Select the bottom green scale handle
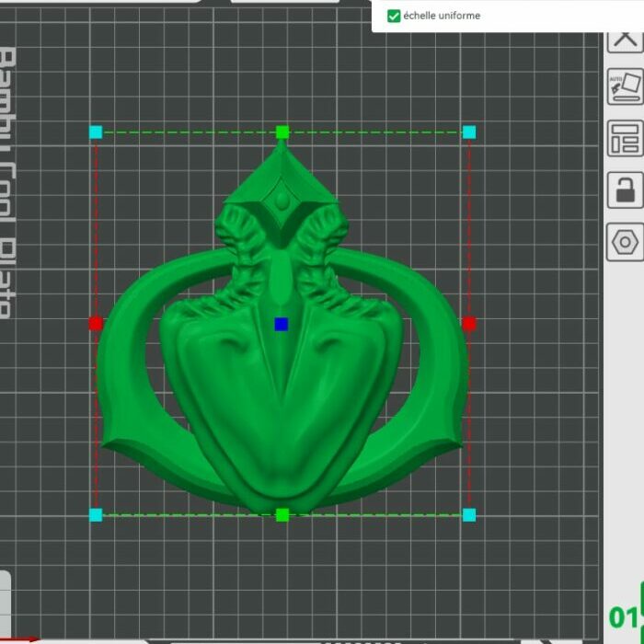The height and width of the screenshot is (644, 644). tap(282, 514)
